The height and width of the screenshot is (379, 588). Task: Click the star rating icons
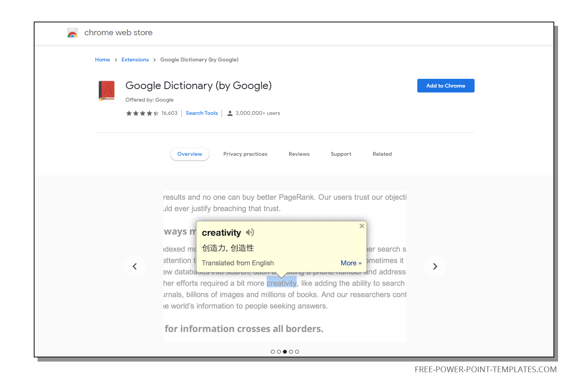[142, 113]
